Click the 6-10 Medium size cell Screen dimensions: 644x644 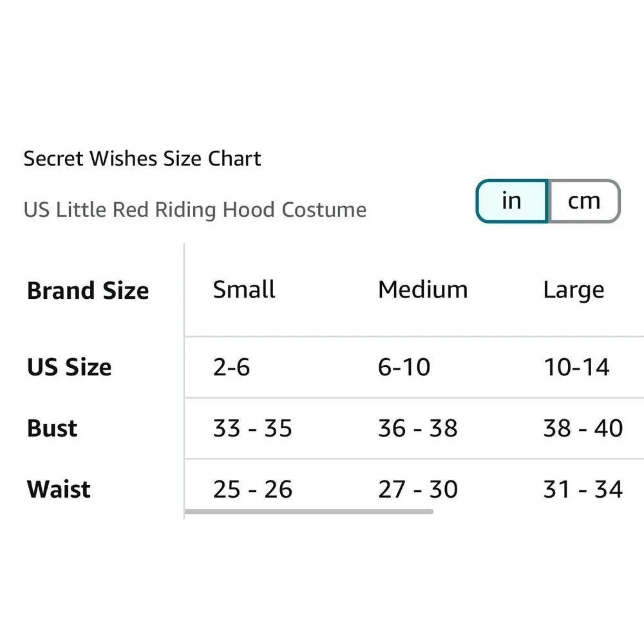(403, 367)
